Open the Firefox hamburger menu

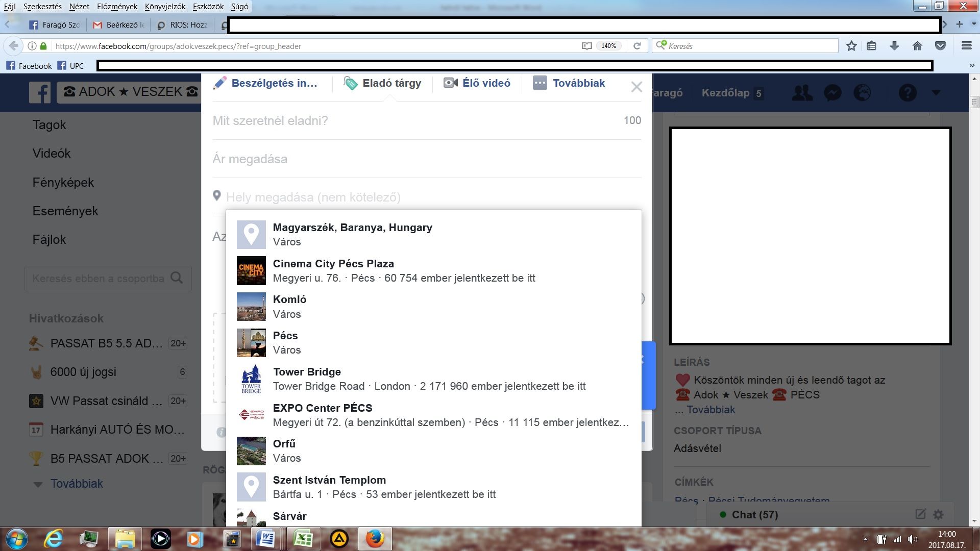click(966, 46)
